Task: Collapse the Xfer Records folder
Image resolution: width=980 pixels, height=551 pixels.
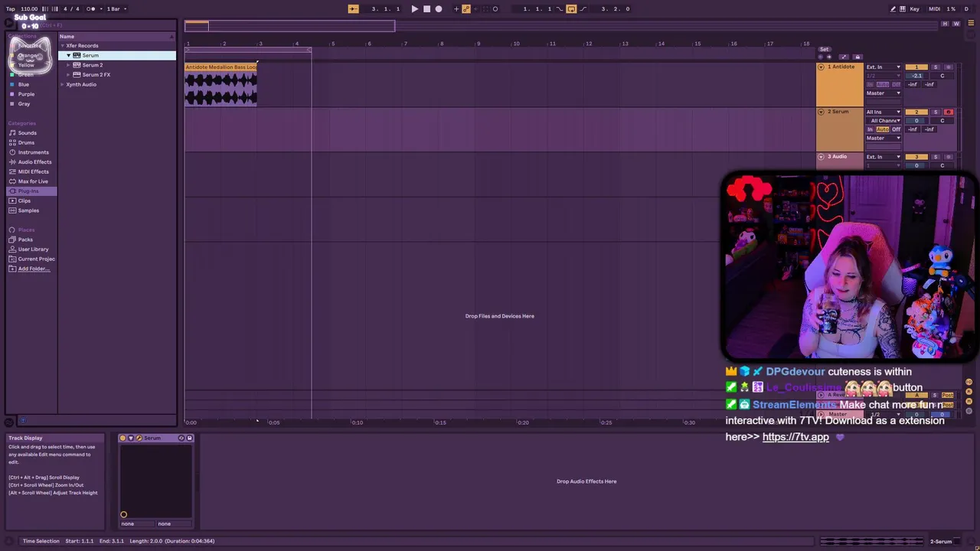Action: coord(63,46)
